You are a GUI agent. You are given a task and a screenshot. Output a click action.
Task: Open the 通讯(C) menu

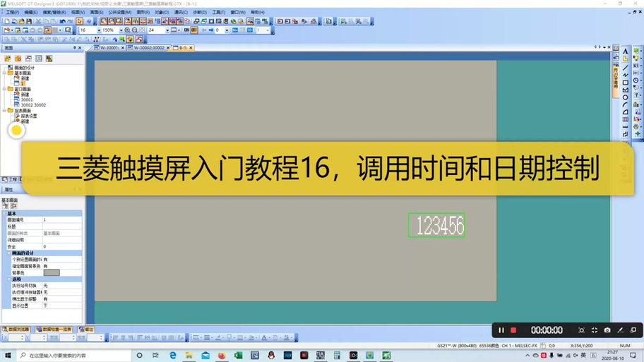[x=181, y=12]
